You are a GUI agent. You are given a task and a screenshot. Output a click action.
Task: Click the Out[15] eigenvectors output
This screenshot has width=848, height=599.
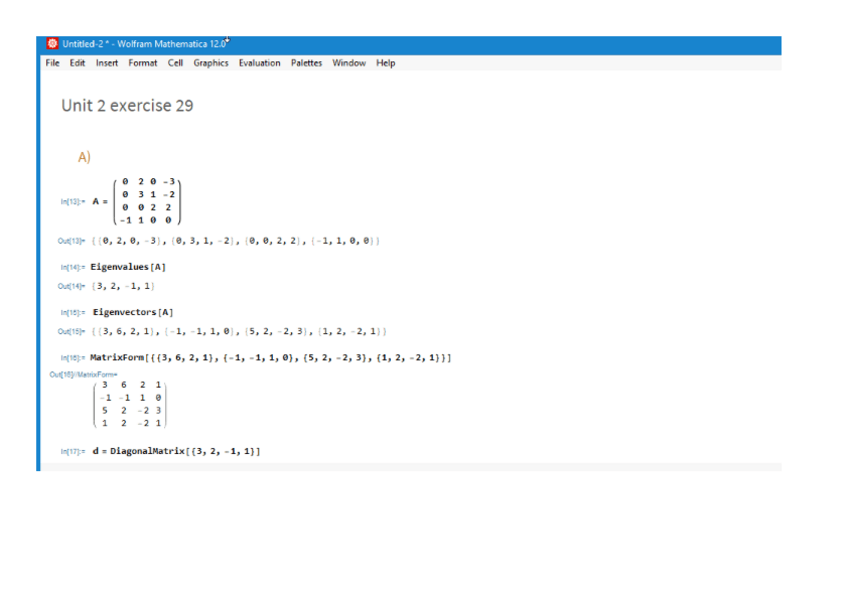click(238, 331)
